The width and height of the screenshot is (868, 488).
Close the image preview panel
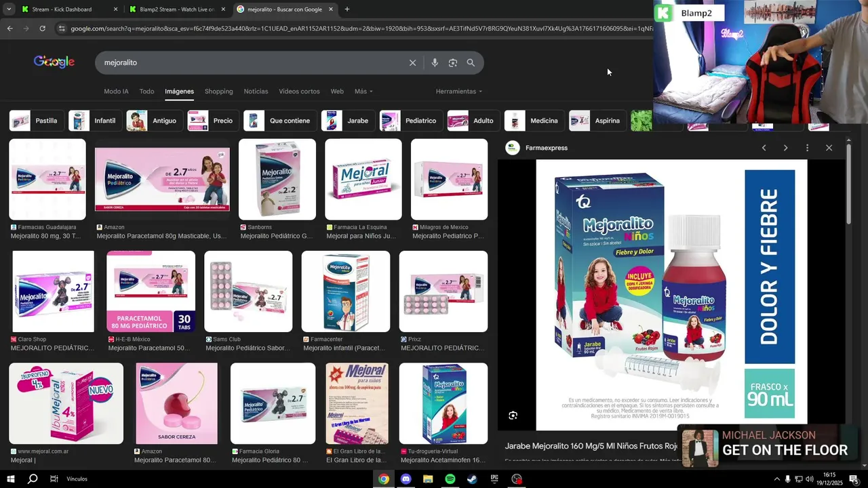click(829, 148)
